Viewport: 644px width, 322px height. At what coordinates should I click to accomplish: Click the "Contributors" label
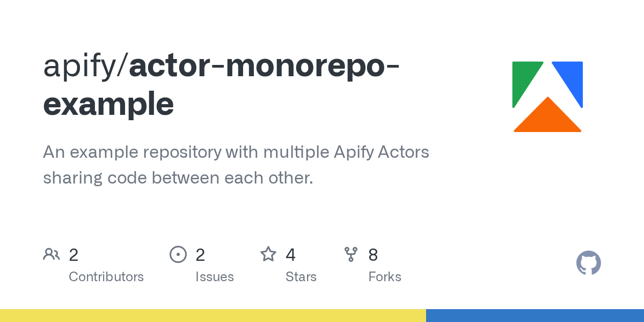click(x=106, y=277)
